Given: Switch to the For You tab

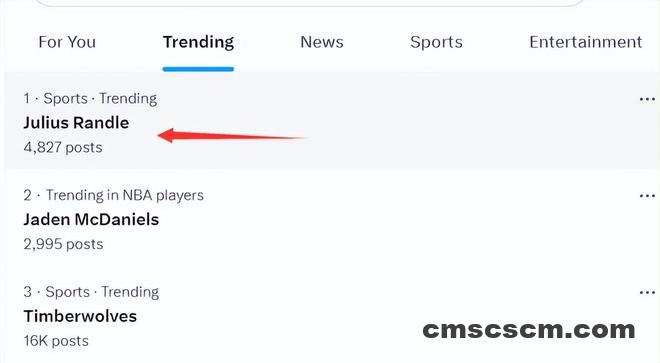Looking at the screenshot, I should pyautogui.click(x=67, y=42).
